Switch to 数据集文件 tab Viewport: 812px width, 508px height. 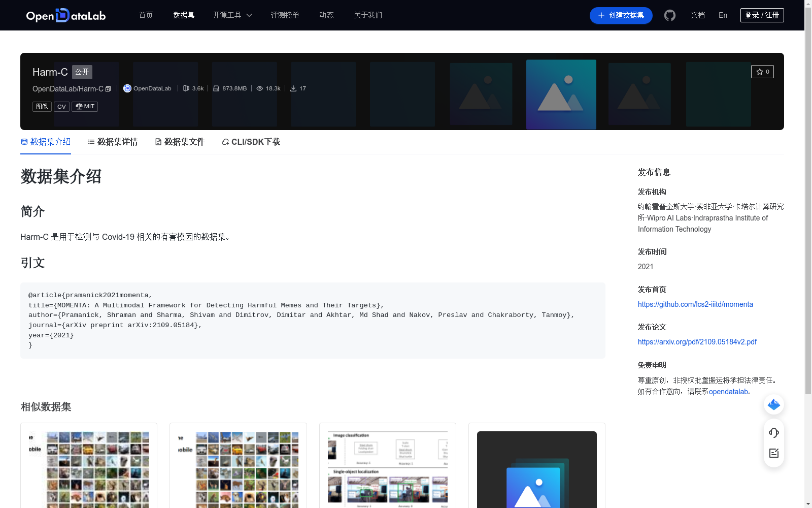point(180,142)
